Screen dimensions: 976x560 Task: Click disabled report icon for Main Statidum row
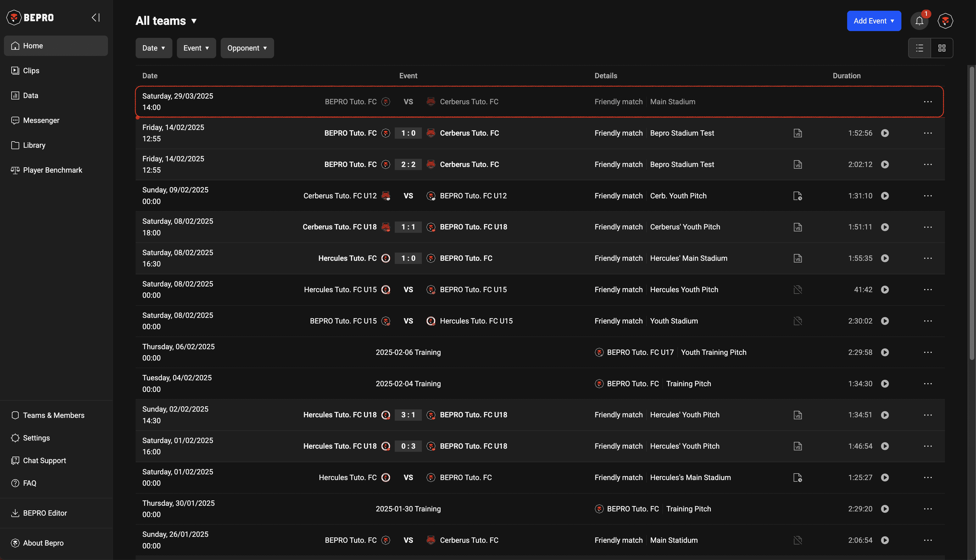[798, 541]
